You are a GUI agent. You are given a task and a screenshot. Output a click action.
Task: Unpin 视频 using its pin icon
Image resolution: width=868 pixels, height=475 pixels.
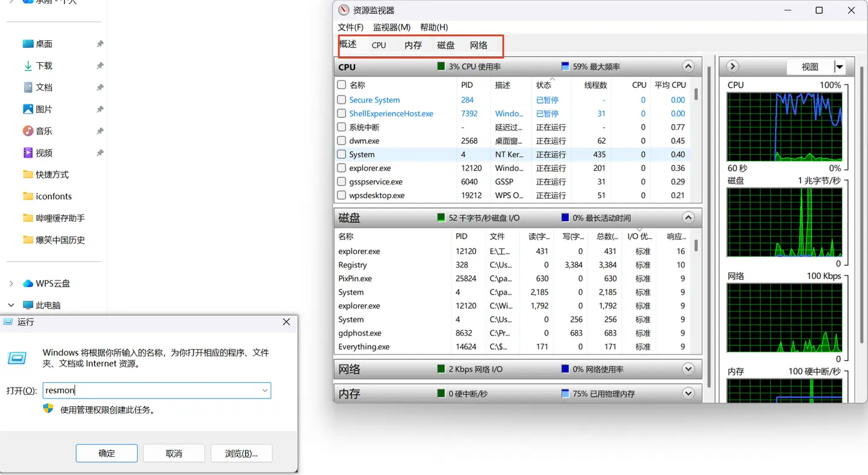pyautogui.click(x=100, y=153)
